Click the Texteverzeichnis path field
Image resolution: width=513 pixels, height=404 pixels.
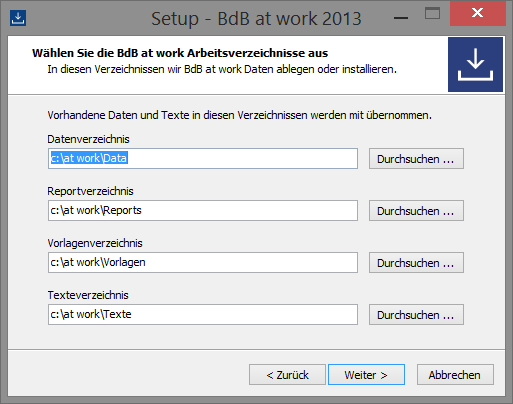pyautogui.click(x=203, y=314)
